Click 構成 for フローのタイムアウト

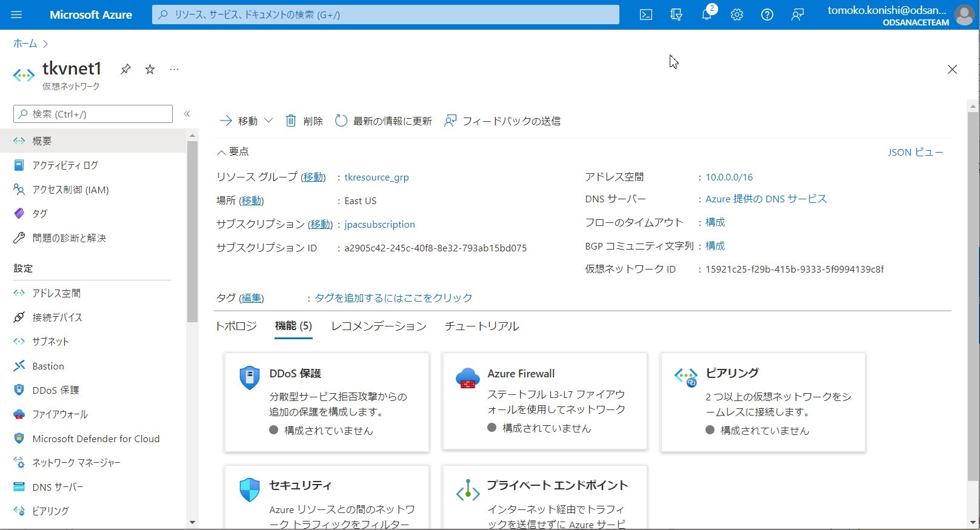pos(715,222)
